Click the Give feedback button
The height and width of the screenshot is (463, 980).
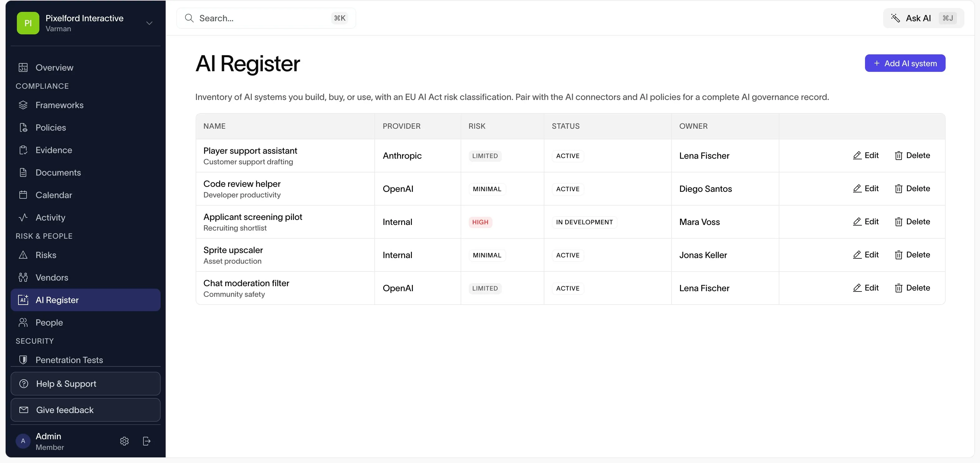pyautogui.click(x=86, y=410)
